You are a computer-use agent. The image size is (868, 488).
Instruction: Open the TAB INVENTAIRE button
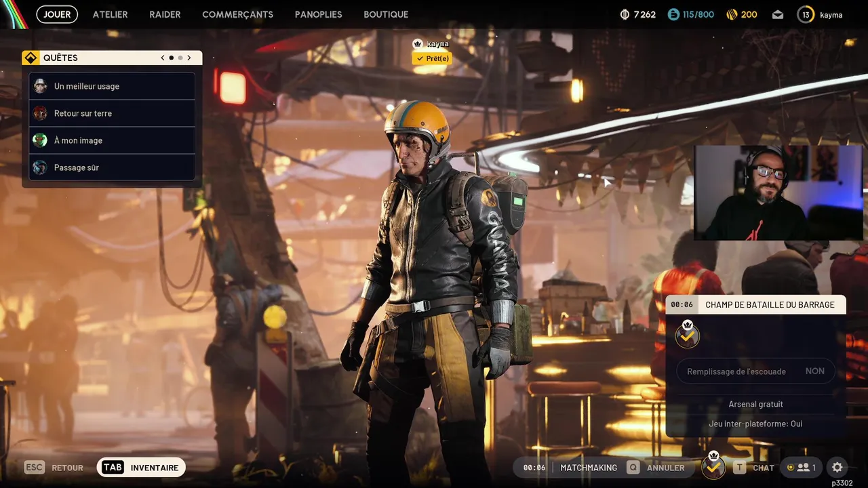(141, 468)
